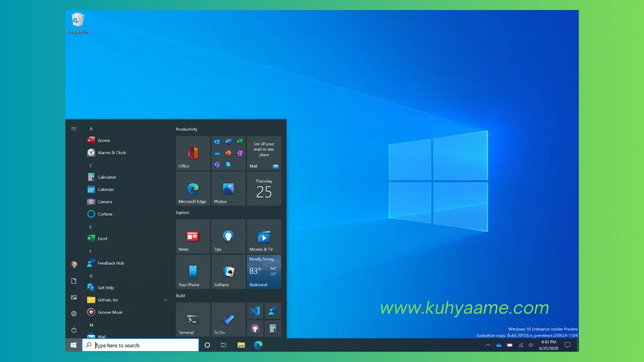
Task: Open the Microsoft Edge tile
Action: click(193, 189)
